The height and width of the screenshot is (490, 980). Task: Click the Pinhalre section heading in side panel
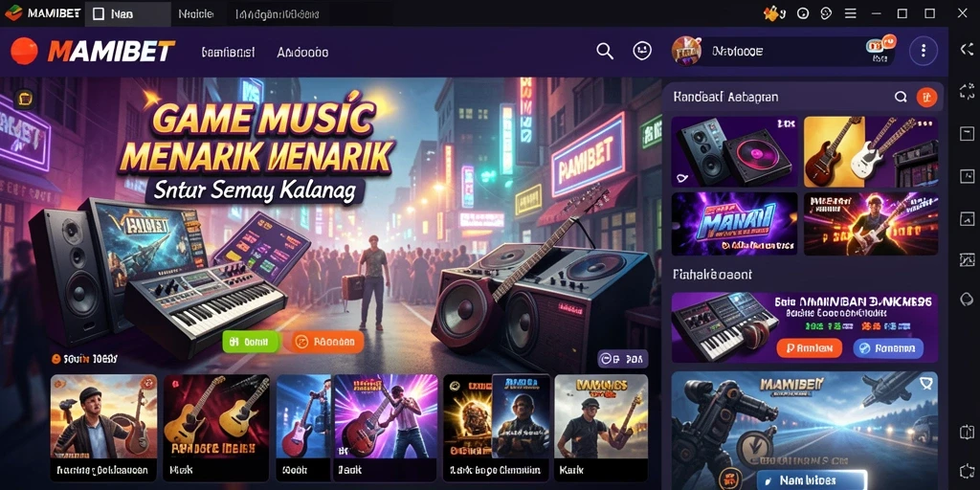point(712,275)
